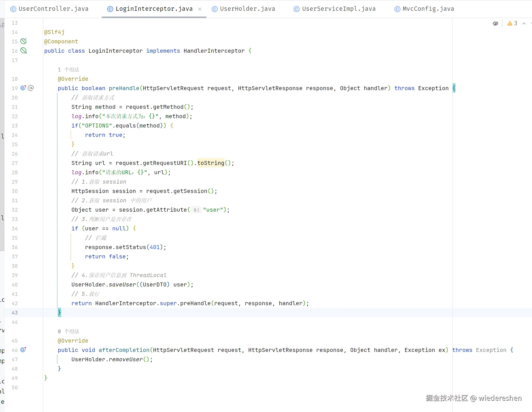Close the LoginInterceptor.java tab
The height and width of the screenshot is (412, 532).
[200, 9]
